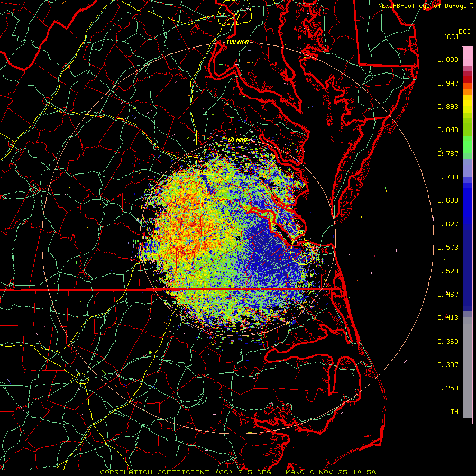Pick the bright green segment of color bar

(467, 144)
